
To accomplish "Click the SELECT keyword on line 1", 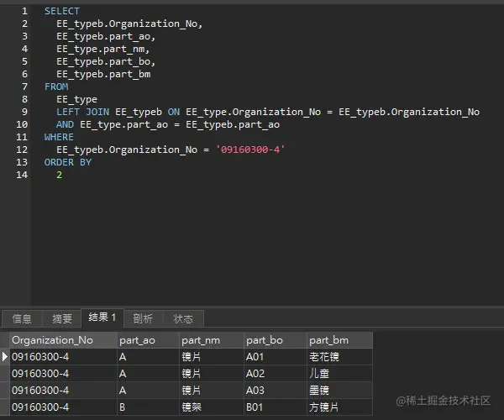I will tap(61, 11).
